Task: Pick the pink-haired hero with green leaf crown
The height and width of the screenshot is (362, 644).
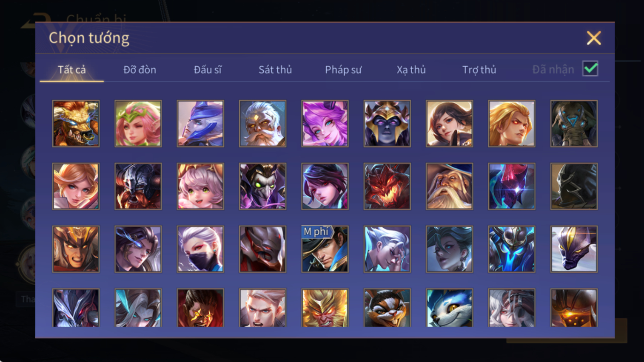Action: (138, 124)
